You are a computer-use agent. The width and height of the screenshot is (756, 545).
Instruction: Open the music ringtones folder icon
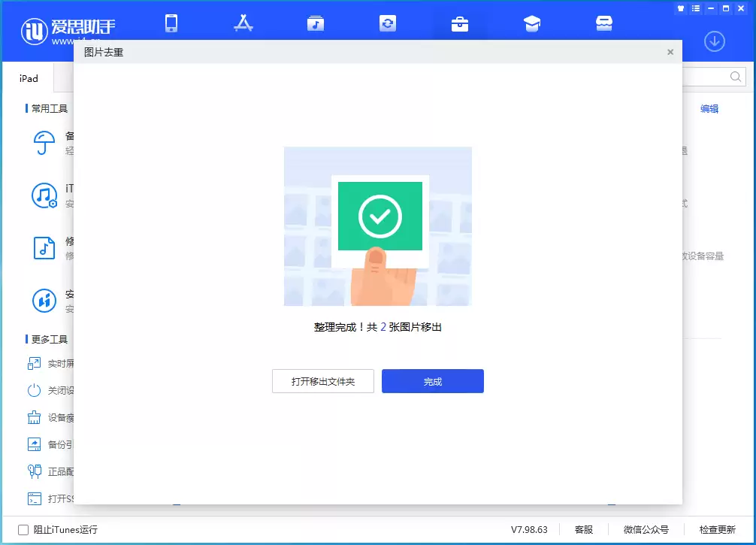[316, 23]
